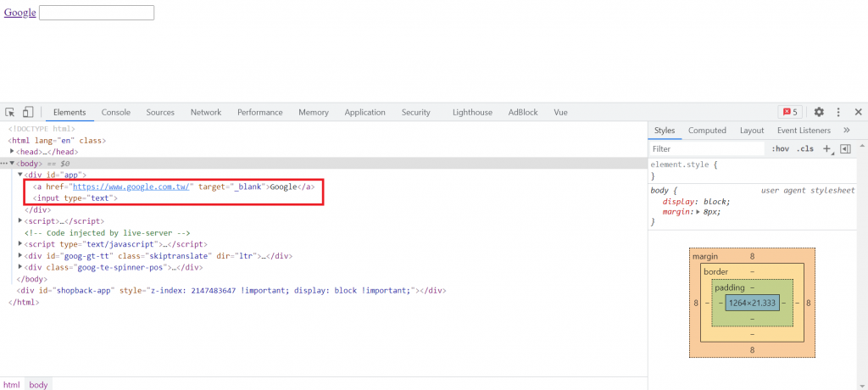868x390 pixels.
Task: Click the box model padding label
Action: 730,287
